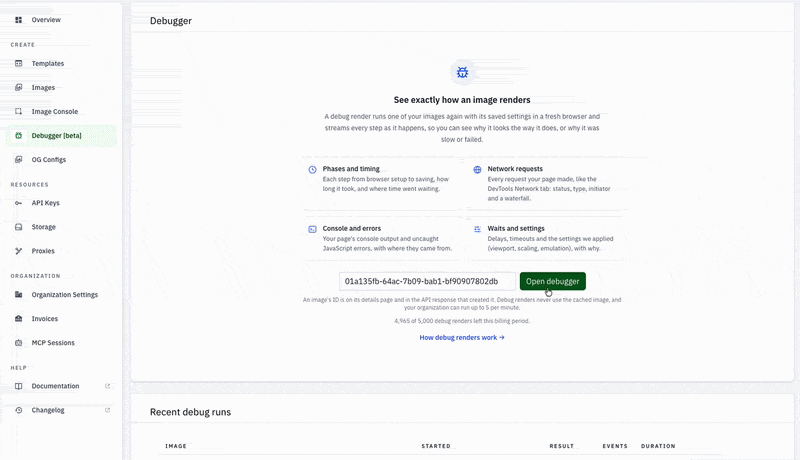This screenshot has height=460, width=800.
Task: Click the Debugger page title
Action: coord(171,21)
